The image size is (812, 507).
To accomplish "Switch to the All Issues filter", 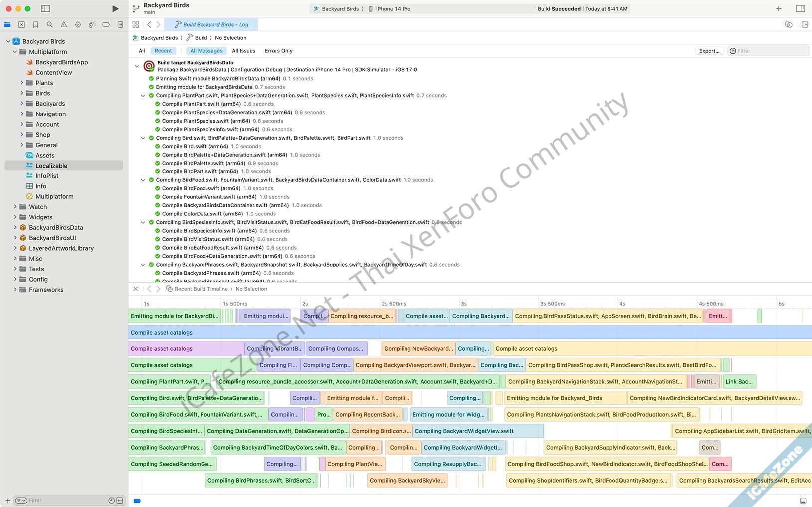I will [x=243, y=51].
